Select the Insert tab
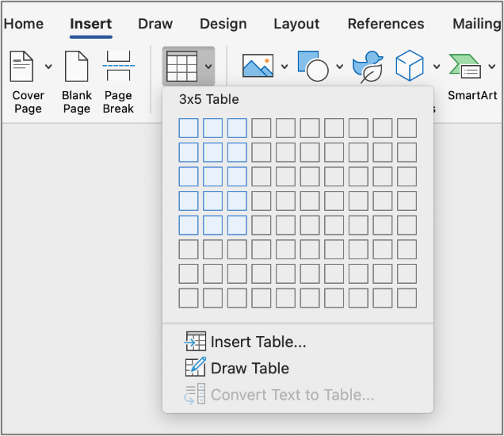Viewport: 504px width, 436px height. click(91, 24)
